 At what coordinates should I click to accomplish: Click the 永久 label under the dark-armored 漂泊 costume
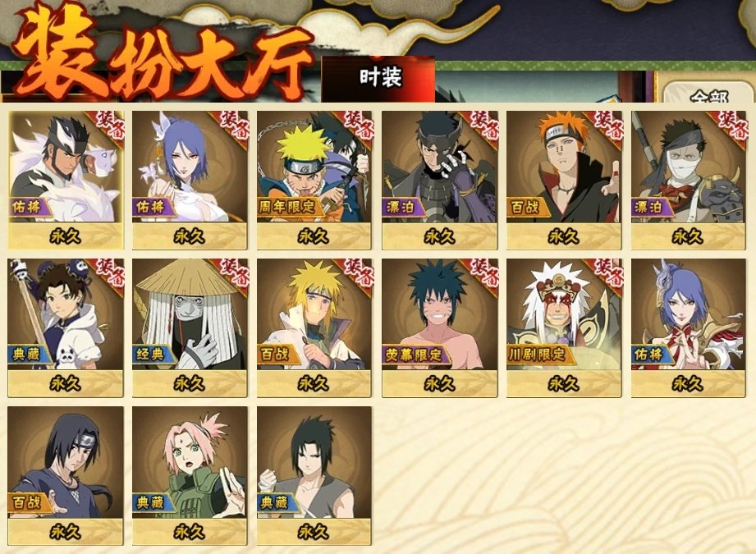[439, 236]
